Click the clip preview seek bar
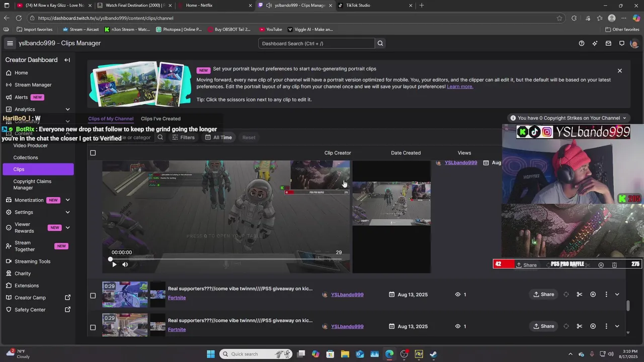The width and height of the screenshot is (644, 362). point(226,259)
